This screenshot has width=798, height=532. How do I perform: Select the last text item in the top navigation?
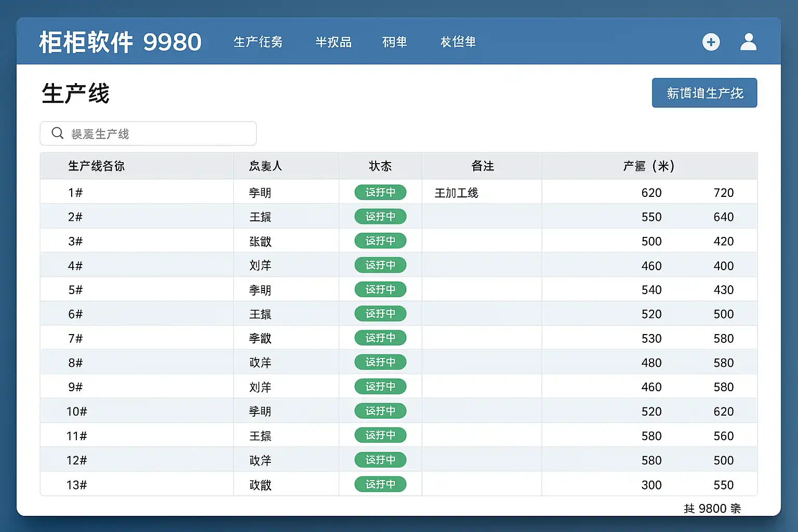tap(458, 42)
